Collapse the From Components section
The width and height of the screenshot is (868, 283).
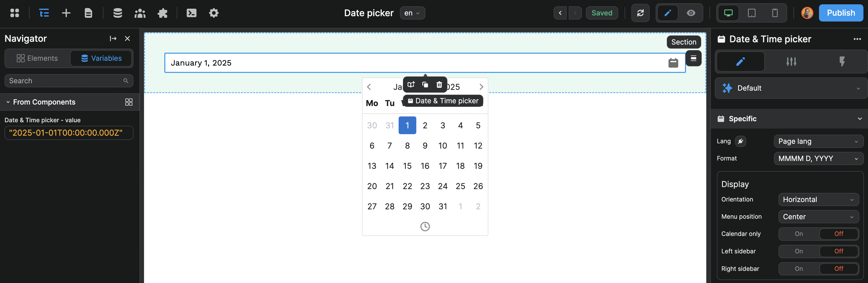pyautogui.click(x=8, y=102)
